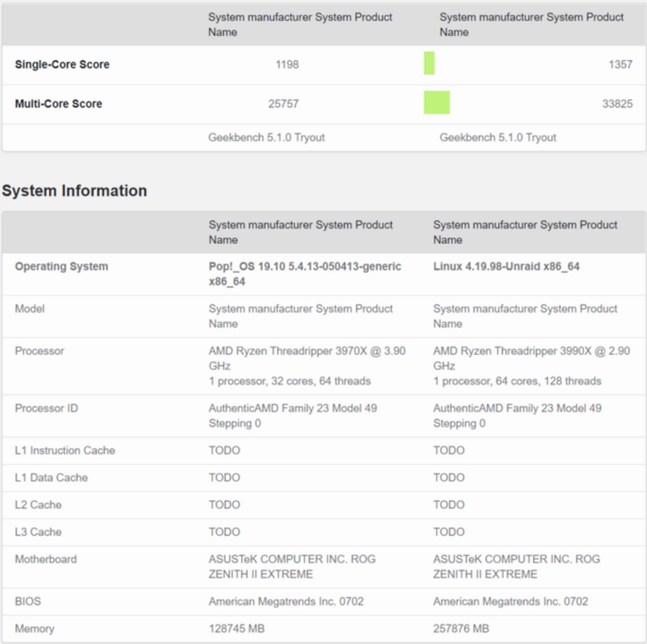Click the Multi-Core Score label
Image resolution: width=647 pixels, height=644 pixels.
coord(58,104)
